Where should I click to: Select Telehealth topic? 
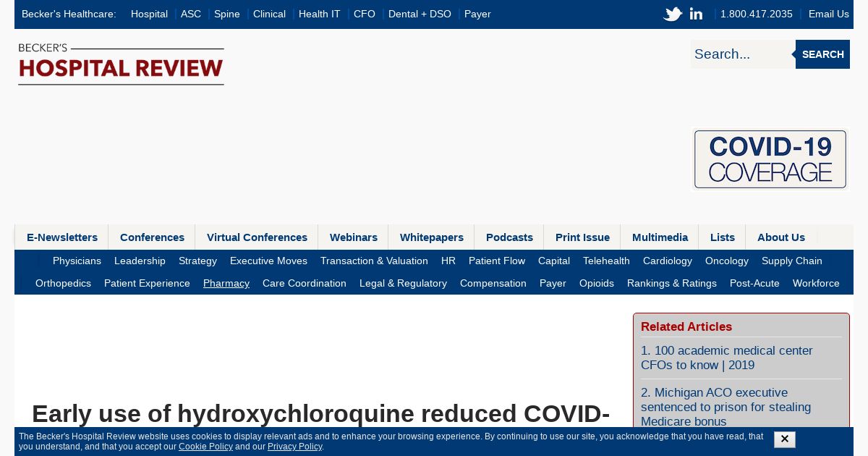point(606,261)
